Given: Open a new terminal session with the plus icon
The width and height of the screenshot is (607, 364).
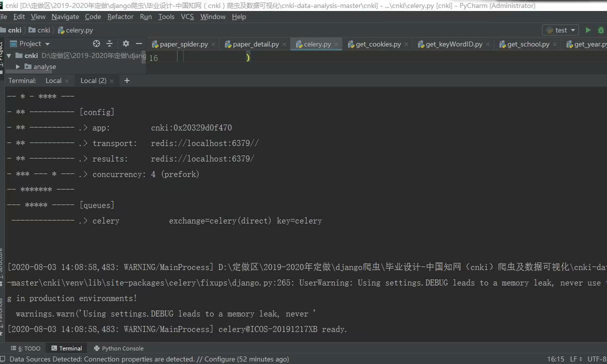Looking at the screenshot, I should click(x=126, y=80).
